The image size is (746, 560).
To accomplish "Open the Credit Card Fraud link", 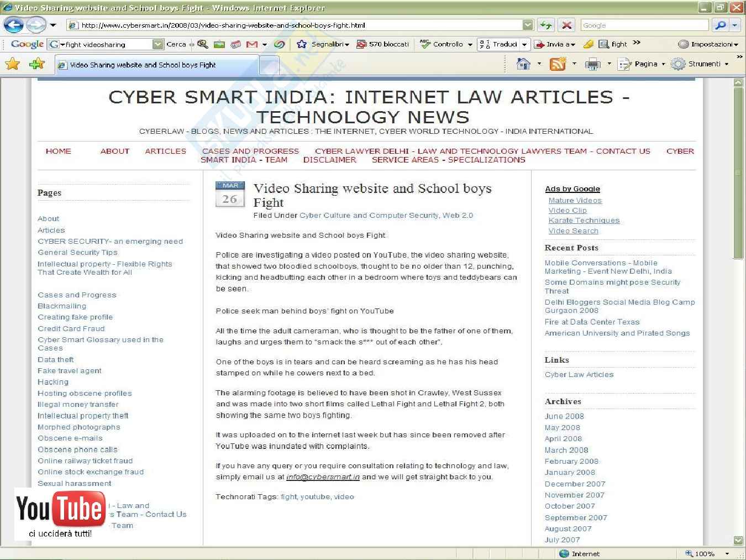I will point(71,328).
